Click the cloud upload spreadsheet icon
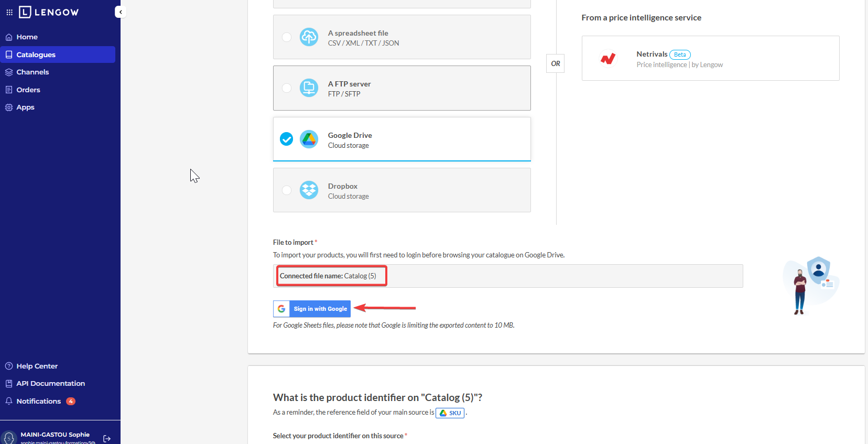Image resolution: width=868 pixels, height=444 pixels. pos(309,37)
